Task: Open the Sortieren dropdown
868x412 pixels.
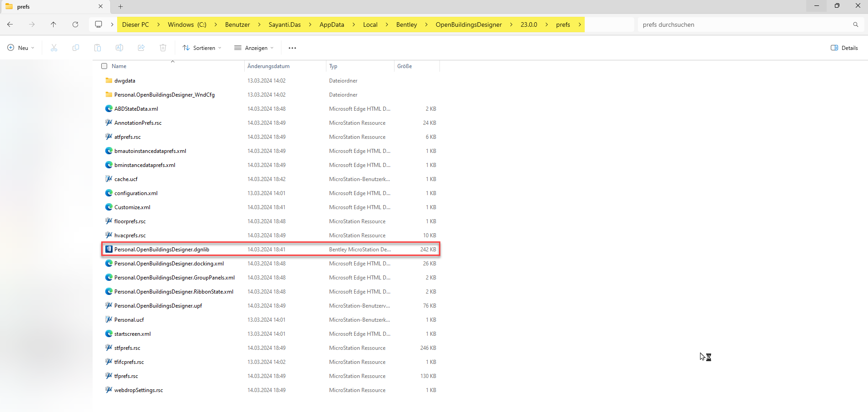Action: click(x=202, y=48)
